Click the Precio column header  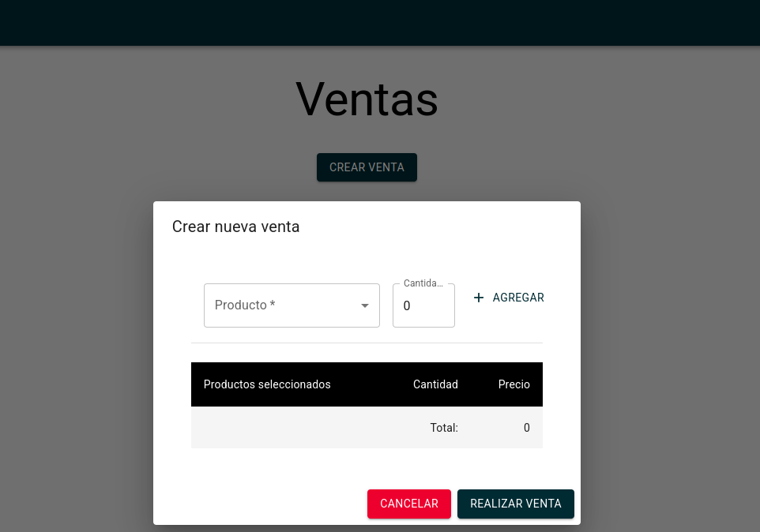[x=514, y=384]
